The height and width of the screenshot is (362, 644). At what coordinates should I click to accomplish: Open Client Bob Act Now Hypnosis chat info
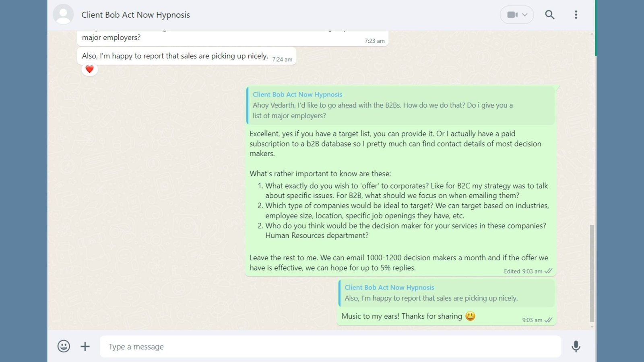[136, 15]
